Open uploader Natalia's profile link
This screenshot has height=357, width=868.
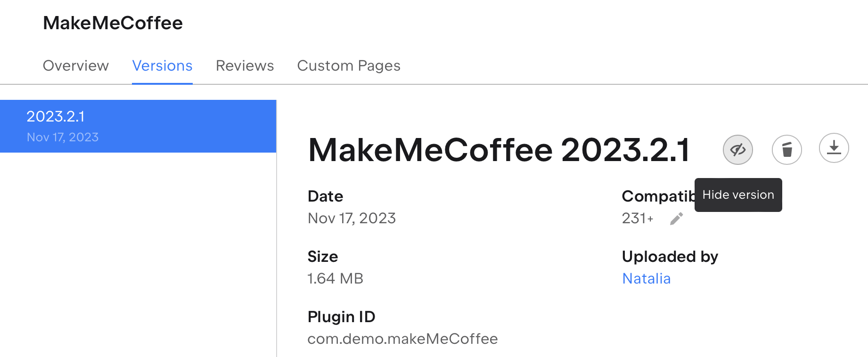tap(646, 278)
